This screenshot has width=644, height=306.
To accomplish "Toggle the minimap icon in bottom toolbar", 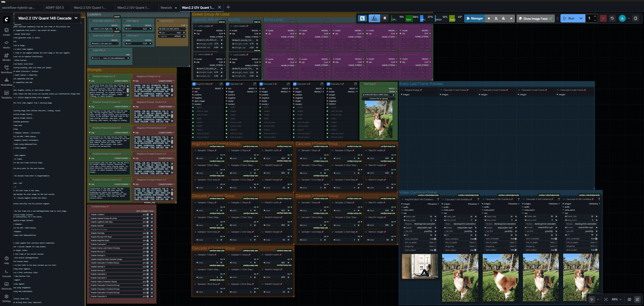I will click(x=629, y=299).
